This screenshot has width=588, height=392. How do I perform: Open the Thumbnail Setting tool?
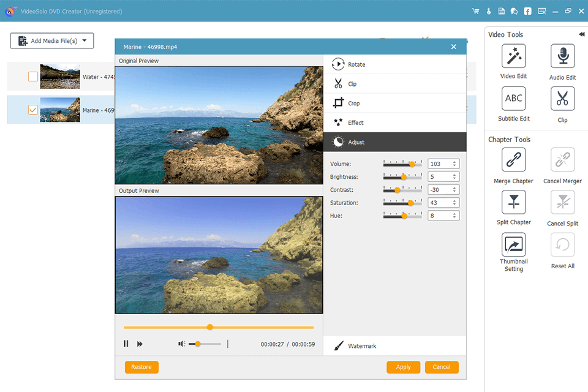(513, 245)
